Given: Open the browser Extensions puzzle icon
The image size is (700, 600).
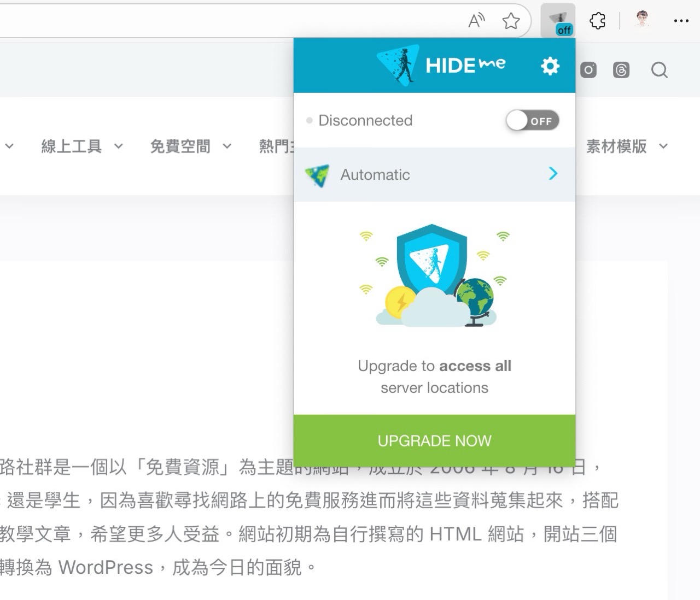Looking at the screenshot, I should pos(597,21).
